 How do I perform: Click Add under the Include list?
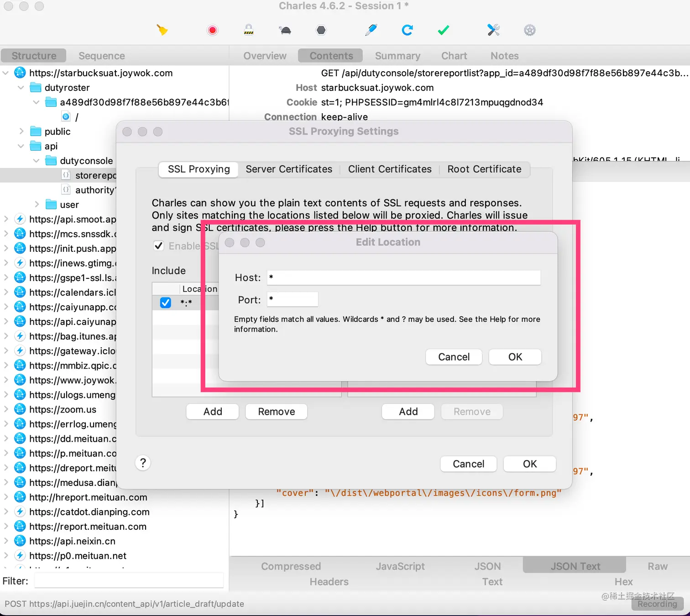[x=213, y=412]
